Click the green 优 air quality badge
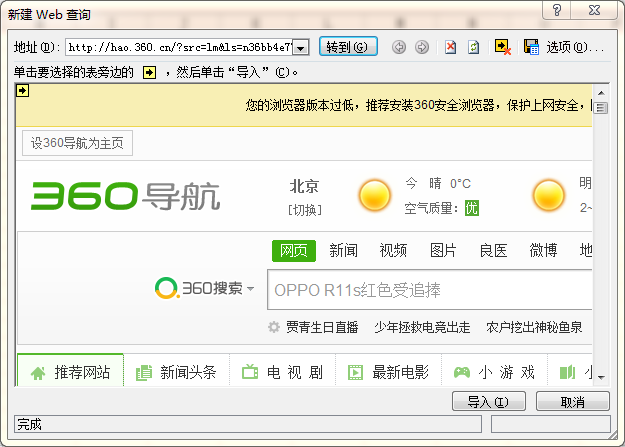 click(472, 208)
